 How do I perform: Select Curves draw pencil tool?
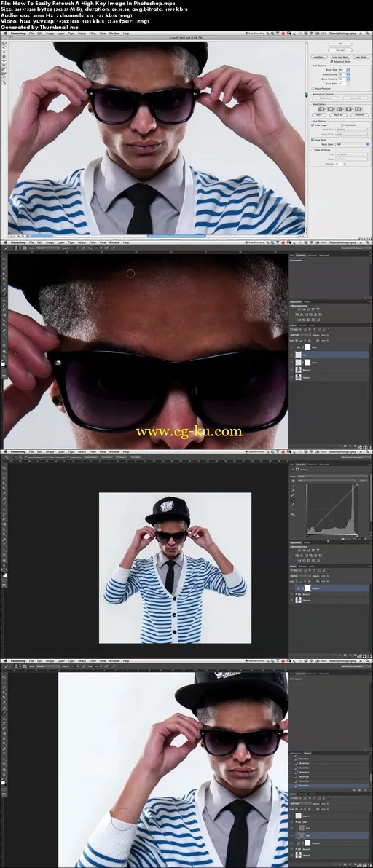293,505
